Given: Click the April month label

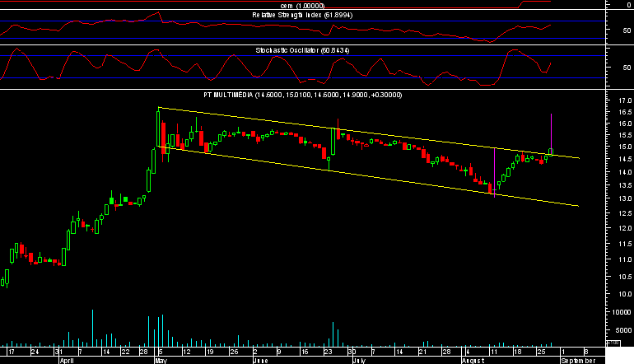Looking at the screenshot, I should pos(67,361).
